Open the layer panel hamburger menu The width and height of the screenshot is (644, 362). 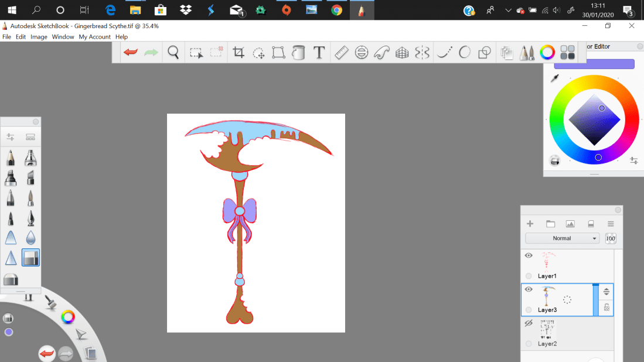[x=610, y=223]
